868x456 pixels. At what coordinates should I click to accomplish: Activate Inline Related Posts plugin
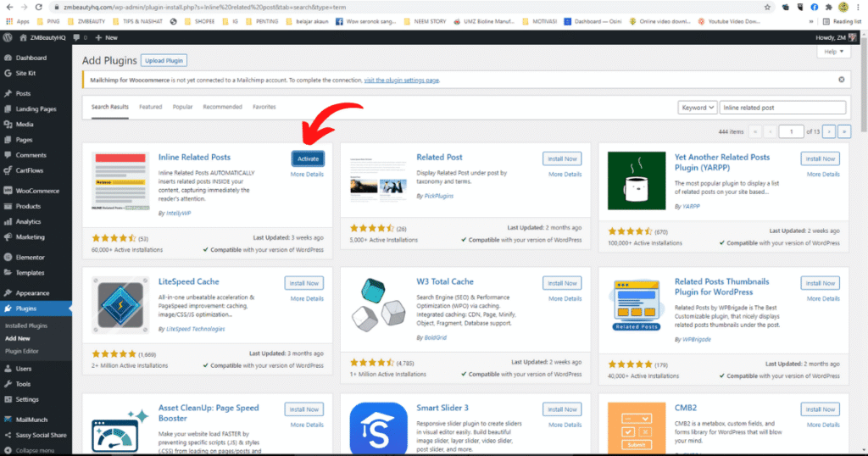tap(308, 158)
